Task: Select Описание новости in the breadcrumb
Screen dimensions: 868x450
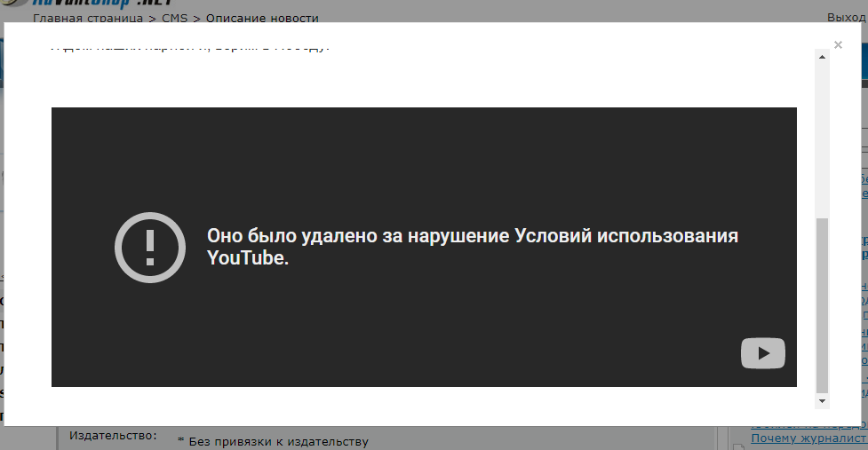Action: coord(262,18)
